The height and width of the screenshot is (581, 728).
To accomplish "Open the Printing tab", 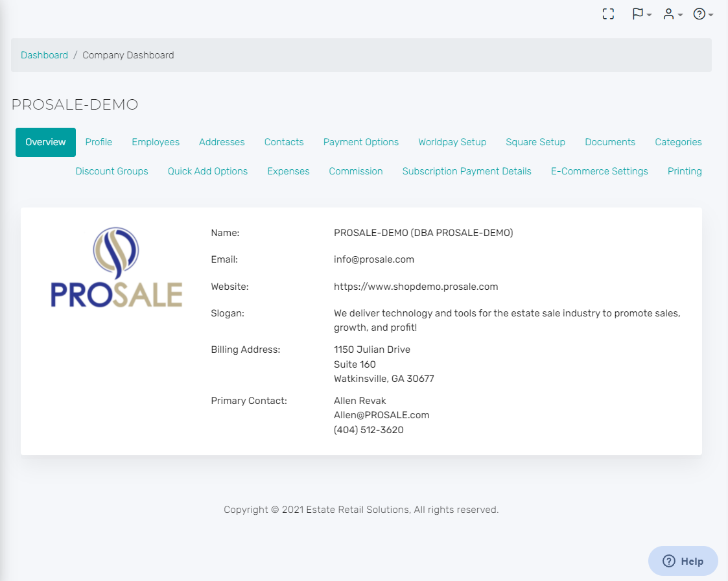I will (x=685, y=171).
